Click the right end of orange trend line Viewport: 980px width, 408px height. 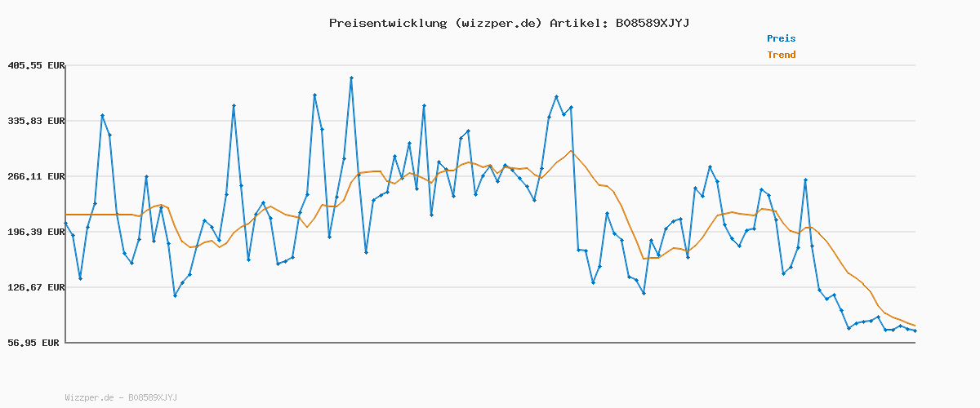[x=915, y=326]
